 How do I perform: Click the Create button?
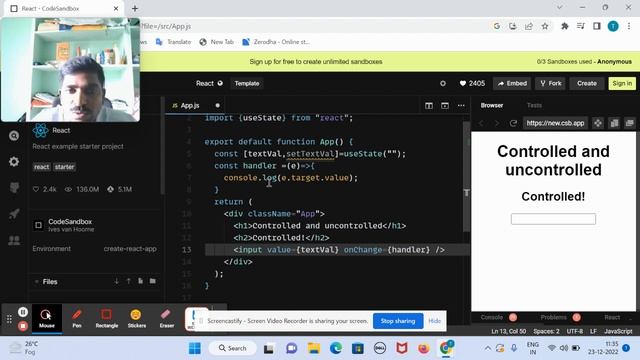587,83
